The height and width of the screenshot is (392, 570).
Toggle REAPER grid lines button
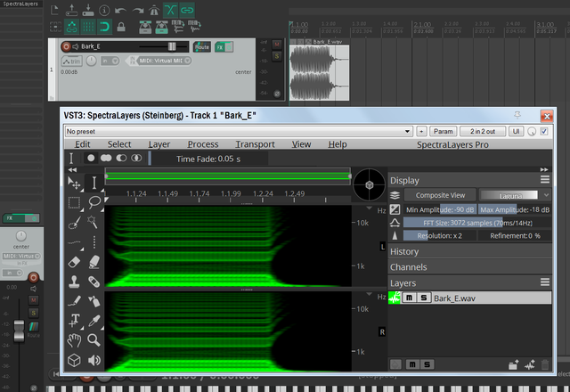(x=87, y=27)
